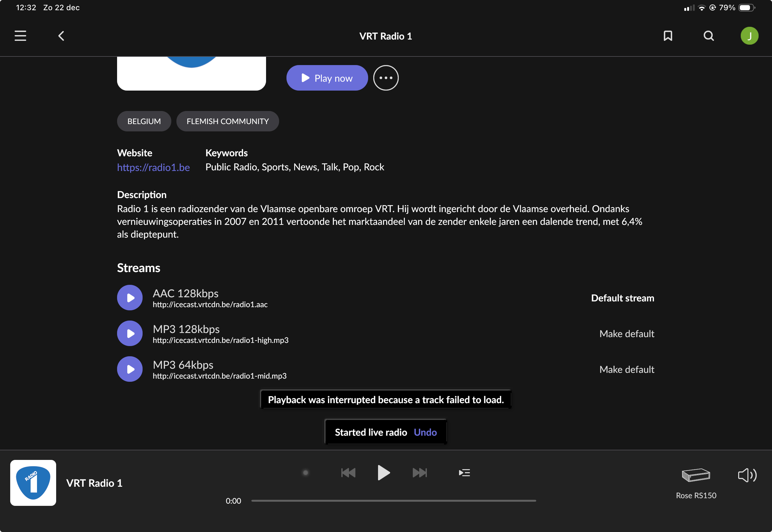The height and width of the screenshot is (532, 772).
Task: Open the three-dot more options button
Action: [386, 78]
